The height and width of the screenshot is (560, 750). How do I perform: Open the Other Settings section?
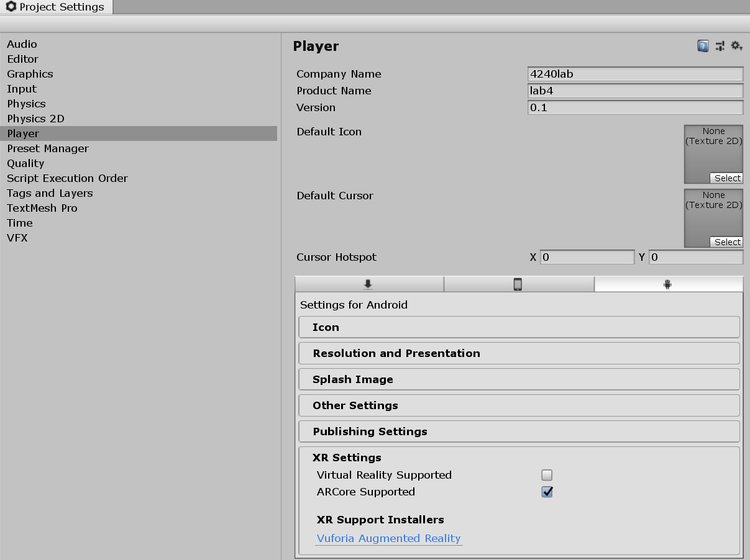coord(519,405)
